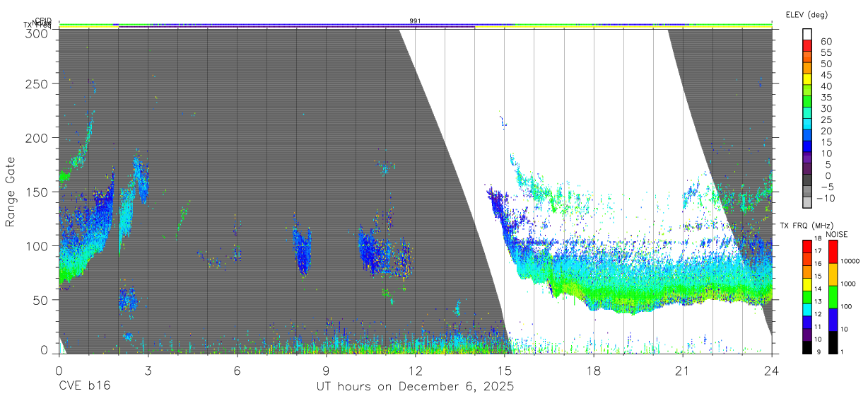Screen dimensions: 868x401
Task: Click x-axis tick label '21'
Action: 683,371
